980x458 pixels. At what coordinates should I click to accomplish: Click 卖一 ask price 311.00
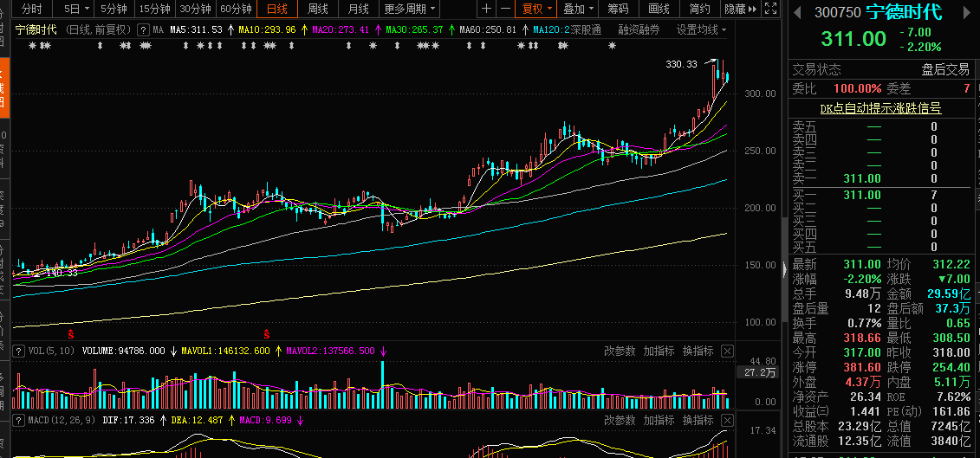pos(862,178)
